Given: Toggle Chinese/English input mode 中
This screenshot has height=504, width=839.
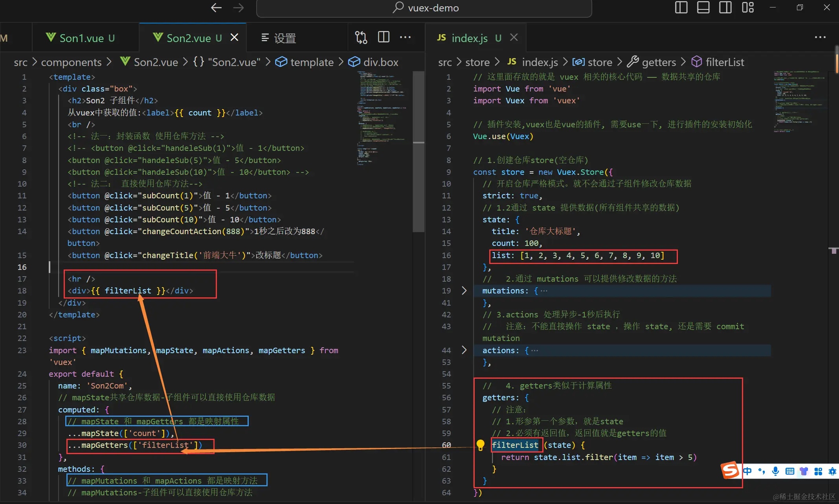Looking at the screenshot, I should [x=747, y=471].
